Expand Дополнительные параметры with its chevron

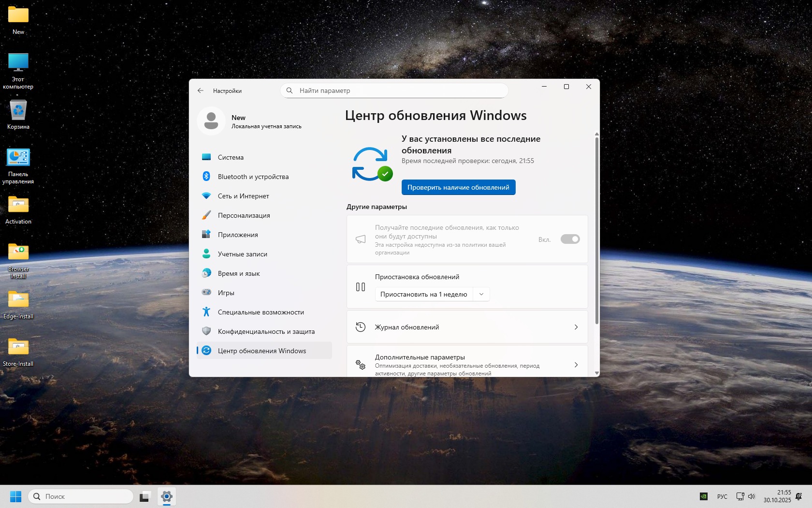coord(576,365)
